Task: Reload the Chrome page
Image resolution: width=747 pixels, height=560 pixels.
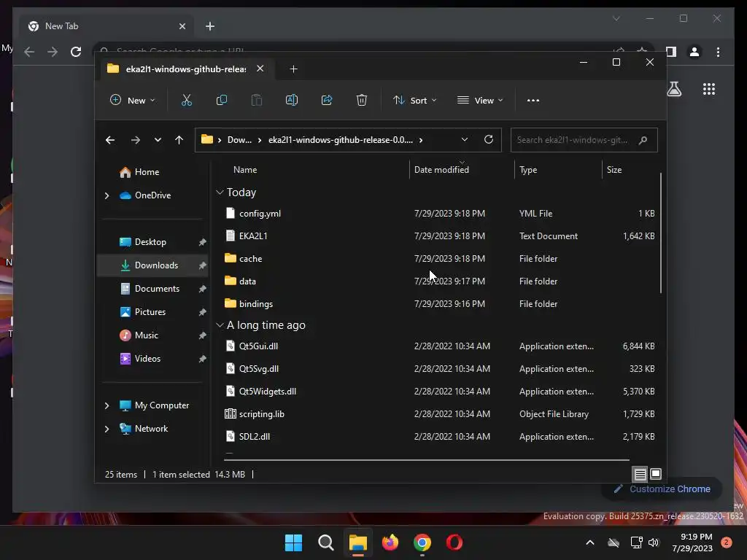Action: coord(76,52)
